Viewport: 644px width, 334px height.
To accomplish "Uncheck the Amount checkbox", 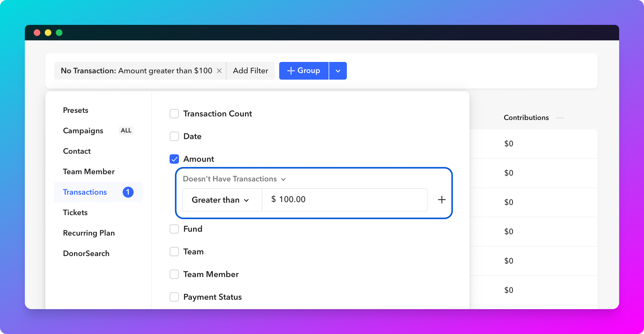I will click(174, 159).
